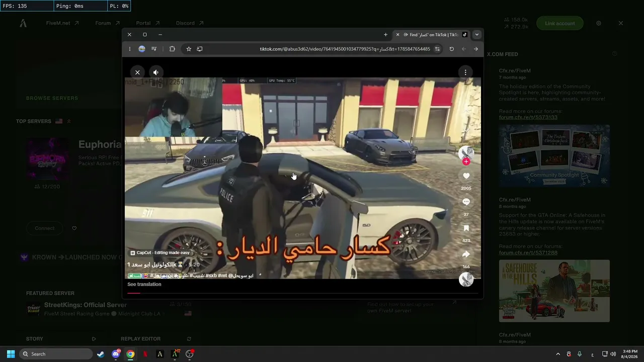This screenshot has height=362, width=644.
Task: Expand the browser tab search dropdown
Action: pos(477,35)
